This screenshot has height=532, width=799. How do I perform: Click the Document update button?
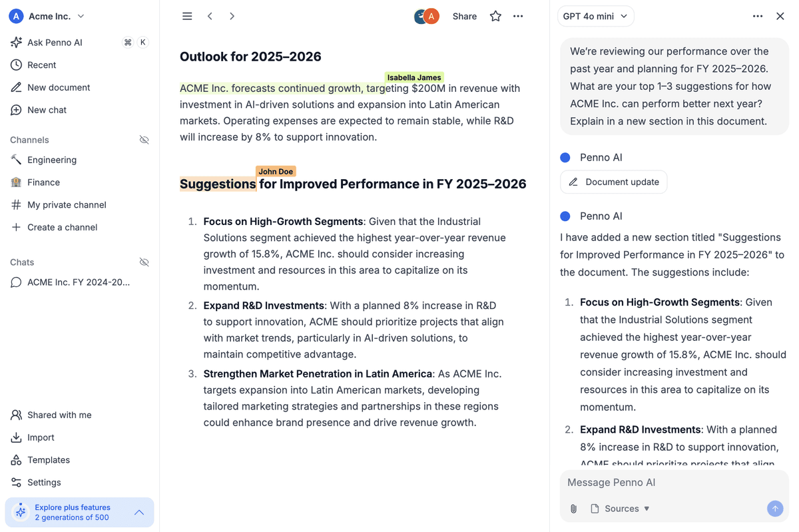[x=613, y=182]
